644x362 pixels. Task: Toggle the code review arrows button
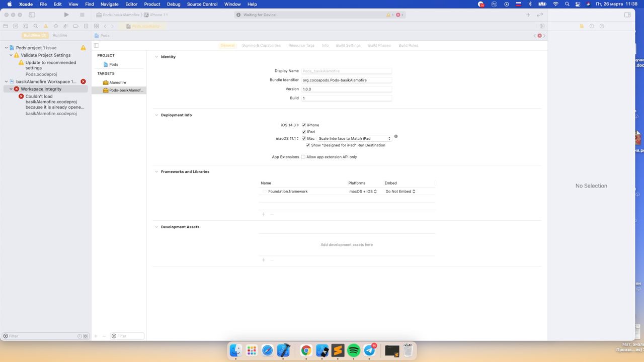tap(540, 15)
